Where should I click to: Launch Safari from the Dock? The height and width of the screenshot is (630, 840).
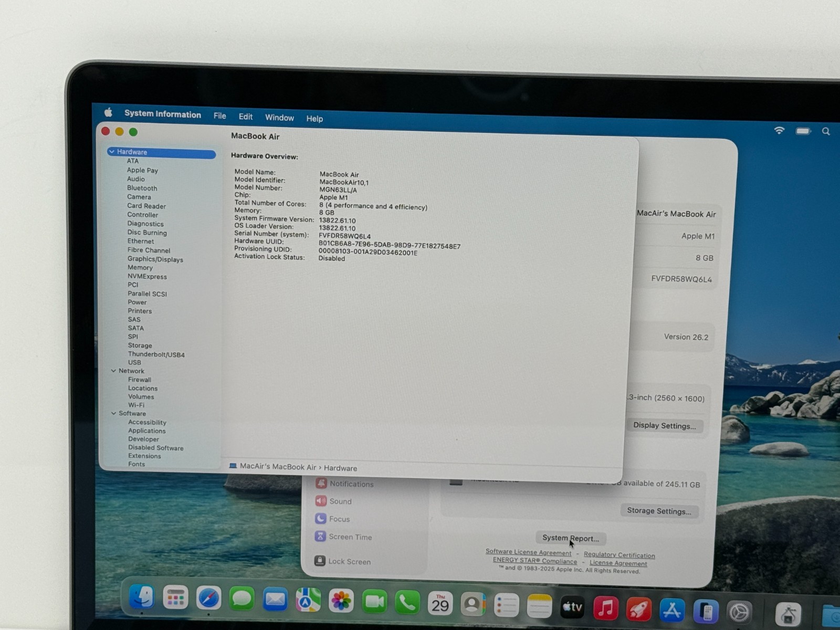[x=208, y=598]
